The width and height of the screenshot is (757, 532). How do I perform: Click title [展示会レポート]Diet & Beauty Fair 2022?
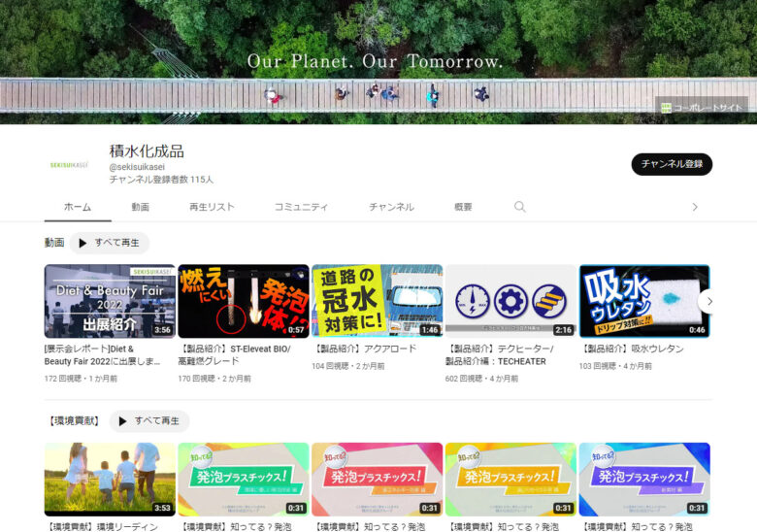pos(102,354)
